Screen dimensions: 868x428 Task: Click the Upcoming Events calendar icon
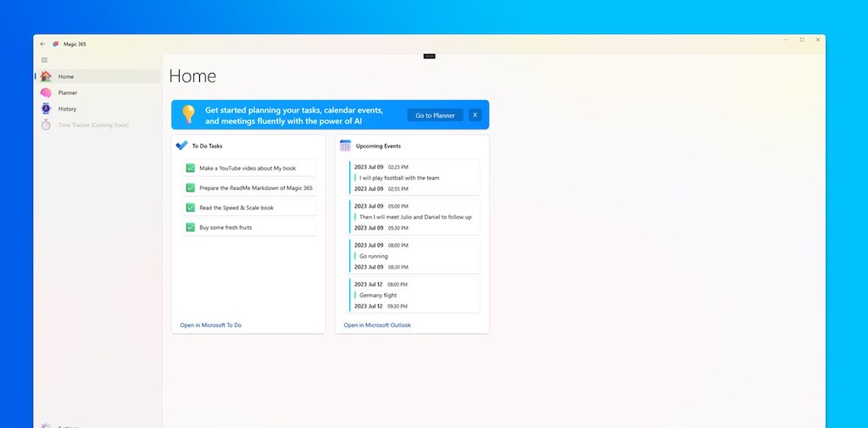(345, 146)
